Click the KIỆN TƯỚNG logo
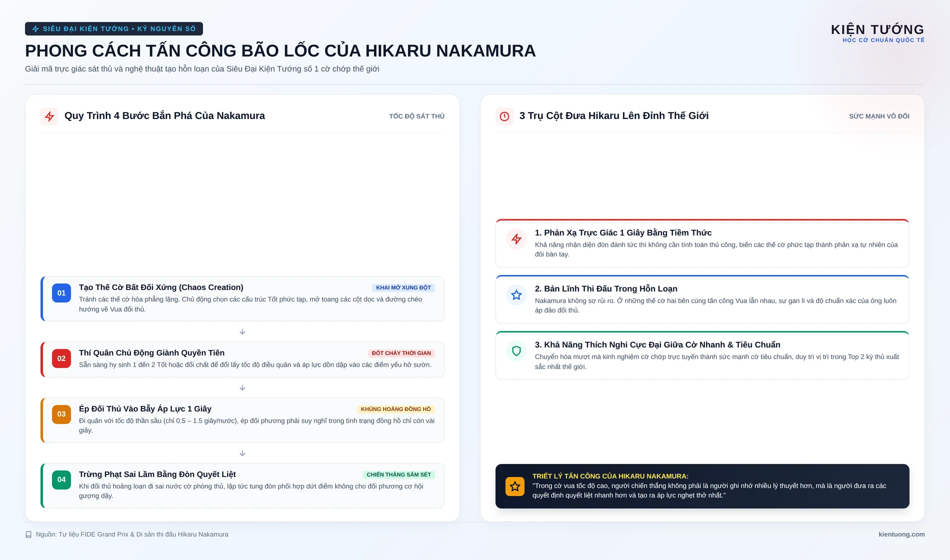 pos(877,29)
